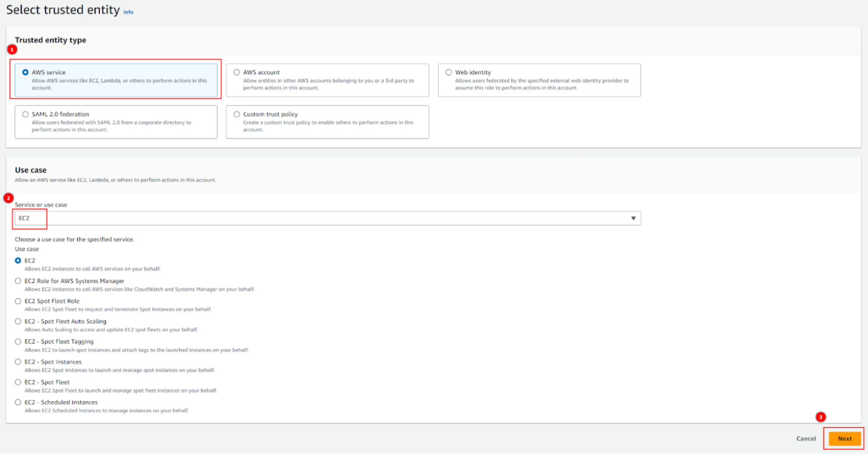Image resolution: width=868 pixels, height=454 pixels.
Task: Click 'Allows EC2 instances to call AWS services' description
Action: (93, 269)
